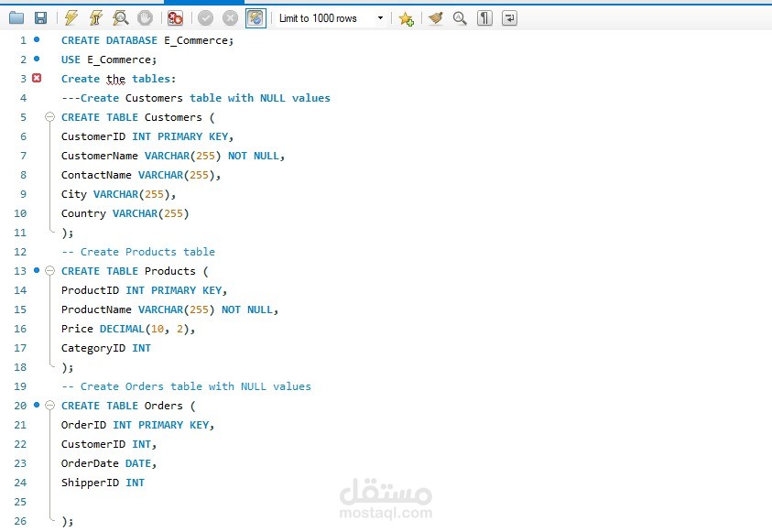Viewport: 772px width, 532px height.
Task: Beautify and reformat the SQL query
Action: 434,17
